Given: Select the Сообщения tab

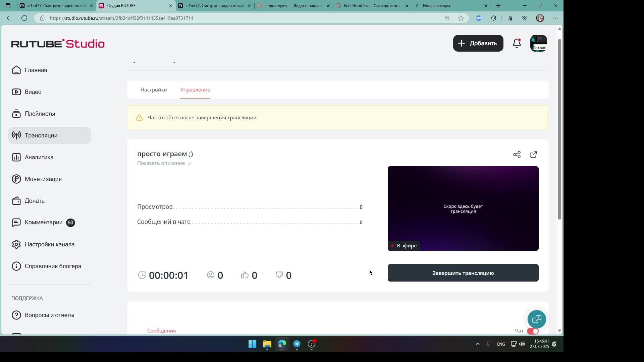Looking at the screenshot, I should click(161, 330).
